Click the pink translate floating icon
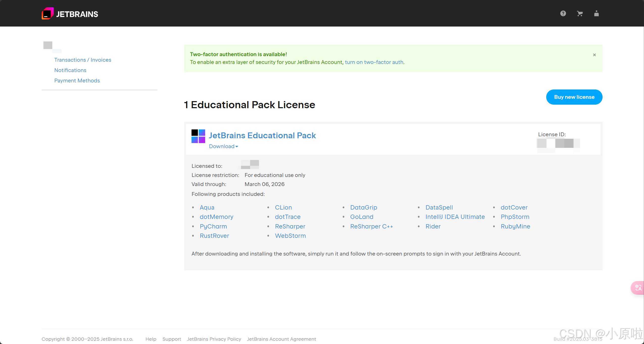Viewport: 644px width, 344px height. tap(638, 288)
